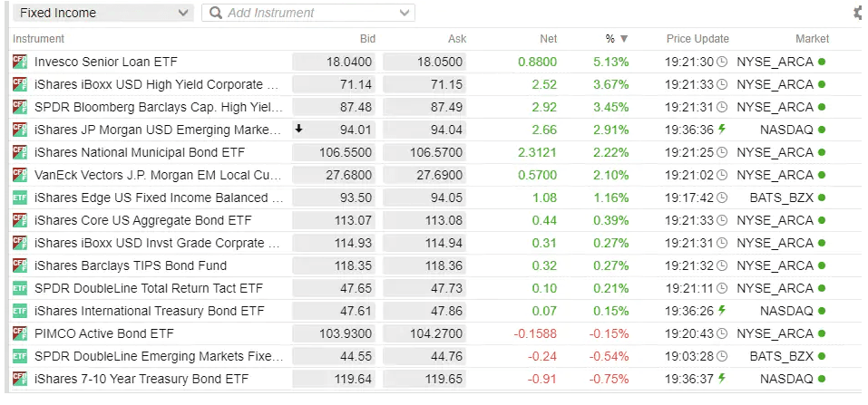Toggle sort arrow on % column
This screenshot has width=868, height=405.
pos(624,39)
